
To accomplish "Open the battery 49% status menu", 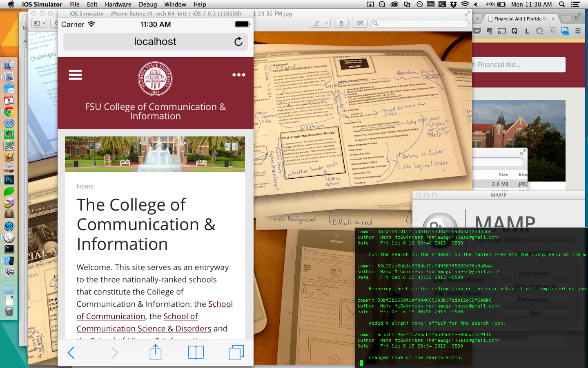I will click(496, 4).
